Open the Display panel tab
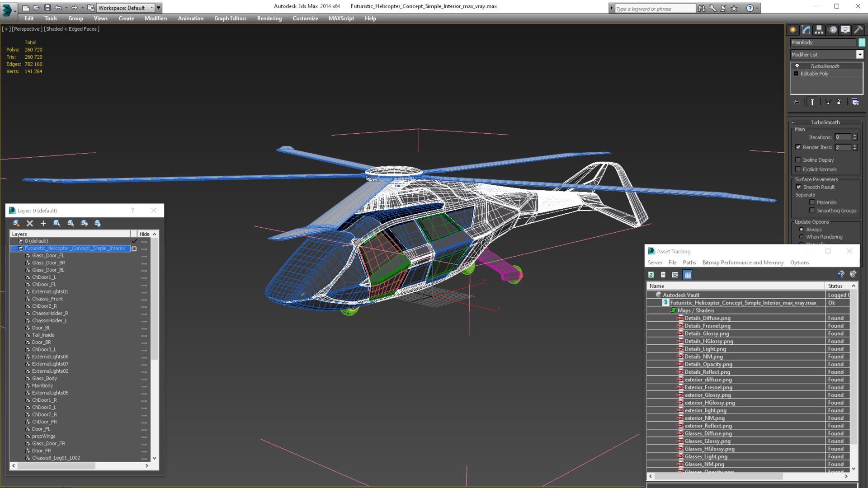 pyautogui.click(x=845, y=30)
